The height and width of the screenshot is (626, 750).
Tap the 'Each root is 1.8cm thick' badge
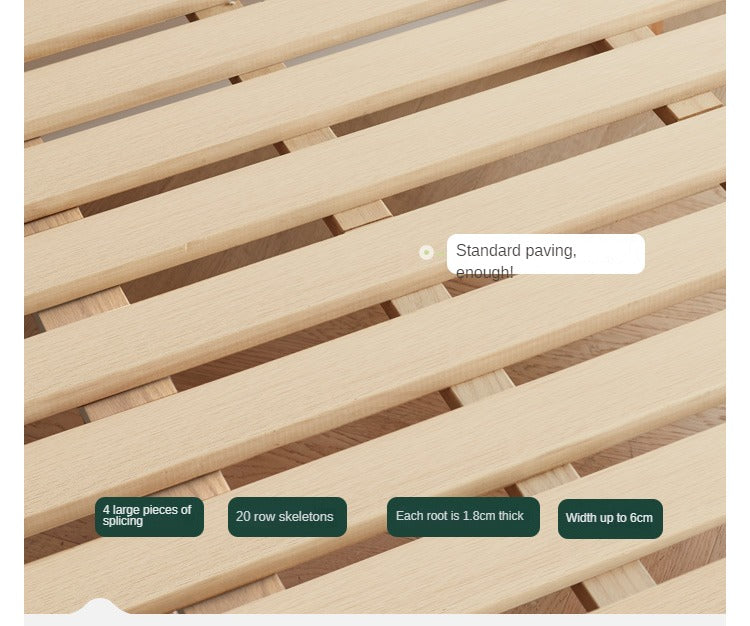tap(463, 517)
